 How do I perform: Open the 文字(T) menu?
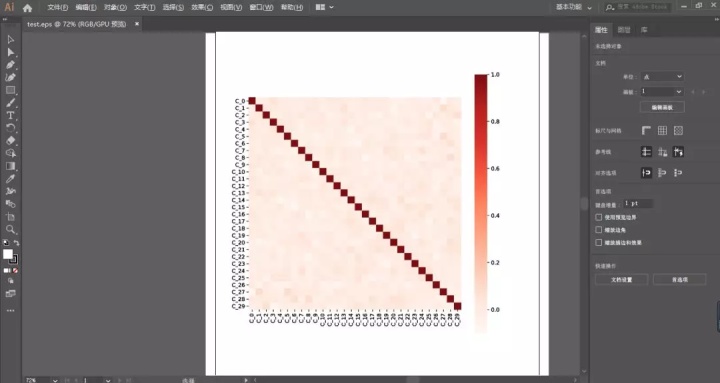pos(145,7)
